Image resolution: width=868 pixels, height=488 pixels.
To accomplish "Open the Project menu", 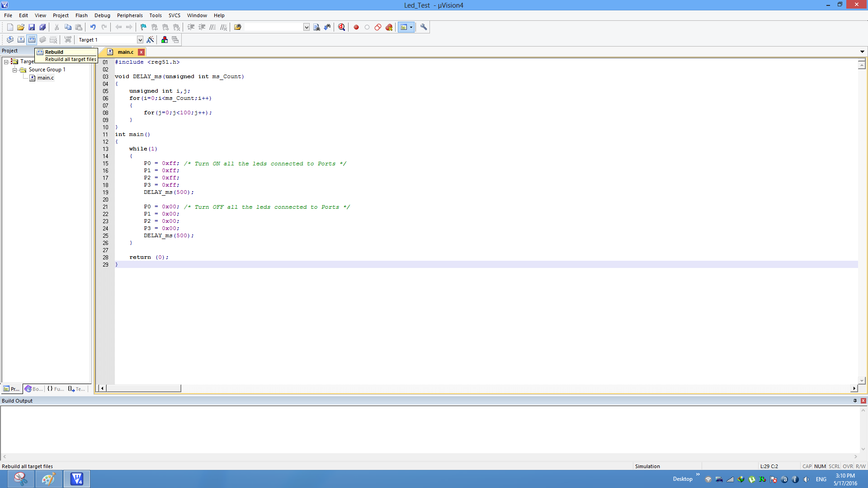I will (61, 15).
